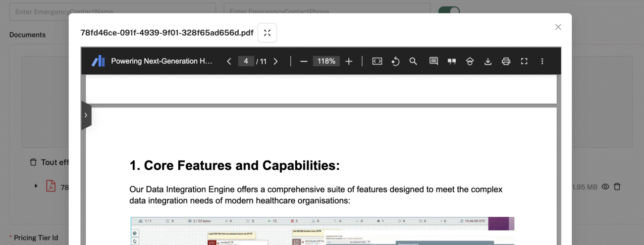Click the Emergency Contact Phone field
The height and width of the screenshot is (245, 644).
326,11
